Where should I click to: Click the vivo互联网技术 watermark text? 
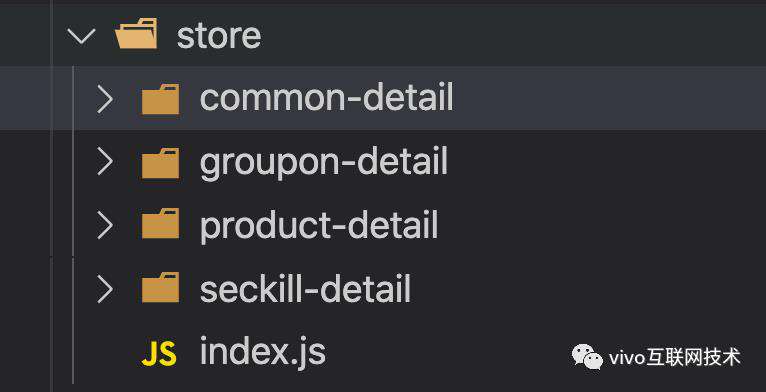[x=675, y=357]
